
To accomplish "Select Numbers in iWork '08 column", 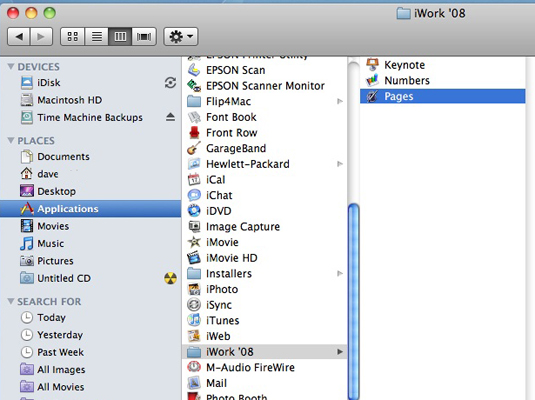I will (x=443, y=81).
